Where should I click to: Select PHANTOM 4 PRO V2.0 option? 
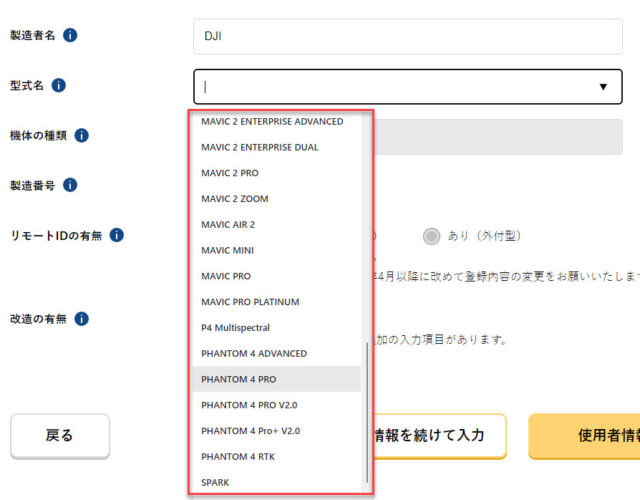click(x=276, y=405)
